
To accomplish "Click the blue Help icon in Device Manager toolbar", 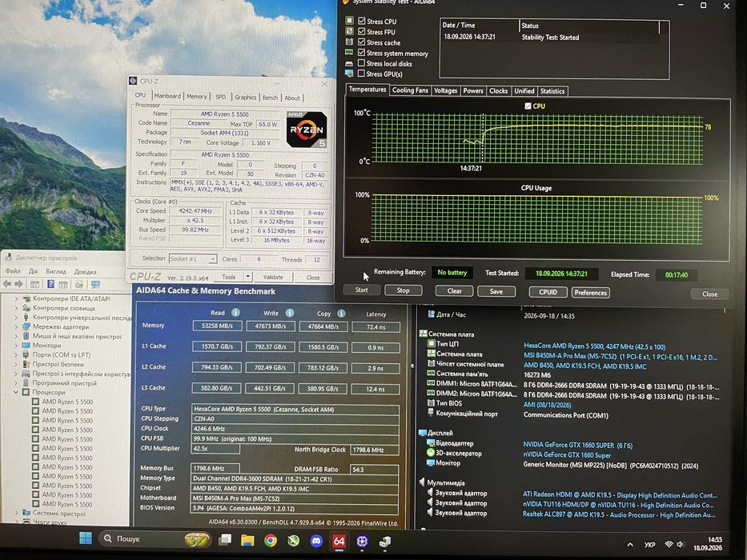I will click(50, 284).
